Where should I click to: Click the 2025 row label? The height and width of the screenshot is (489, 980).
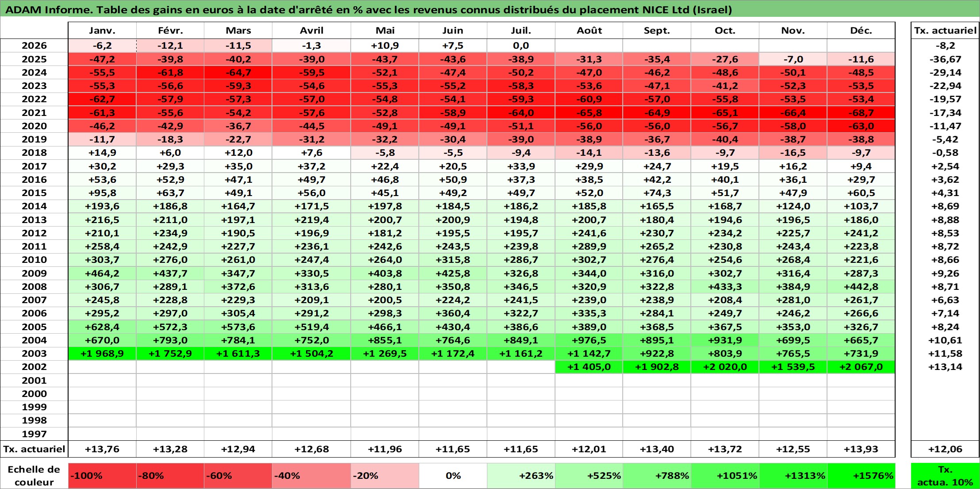point(34,59)
